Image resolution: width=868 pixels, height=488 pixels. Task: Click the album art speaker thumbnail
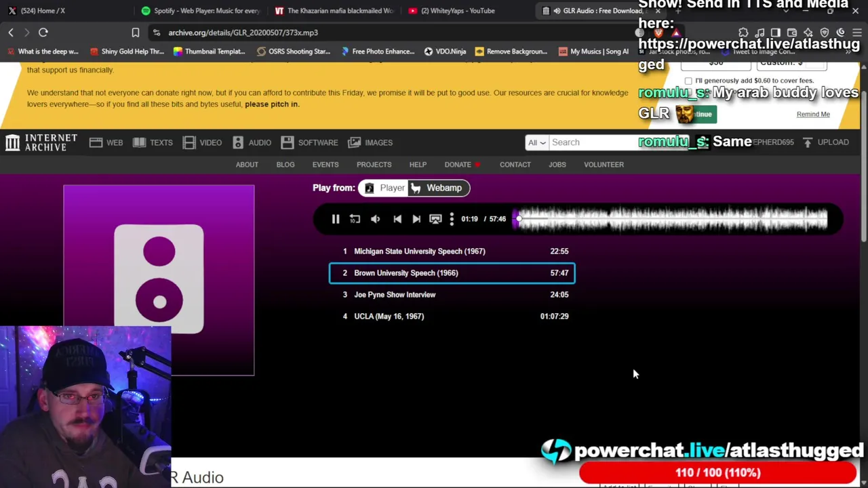[x=159, y=279]
